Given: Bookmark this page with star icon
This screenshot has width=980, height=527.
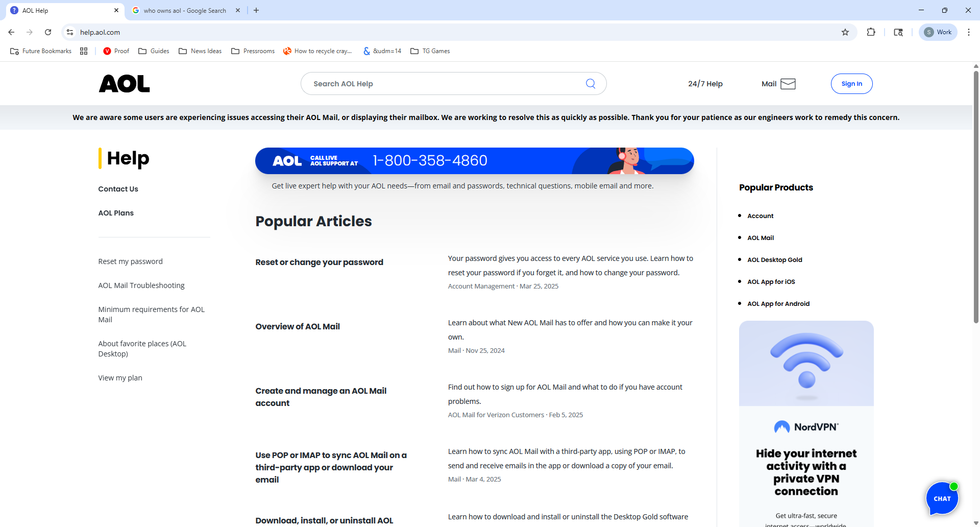Looking at the screenshot, I should (845, 32).
